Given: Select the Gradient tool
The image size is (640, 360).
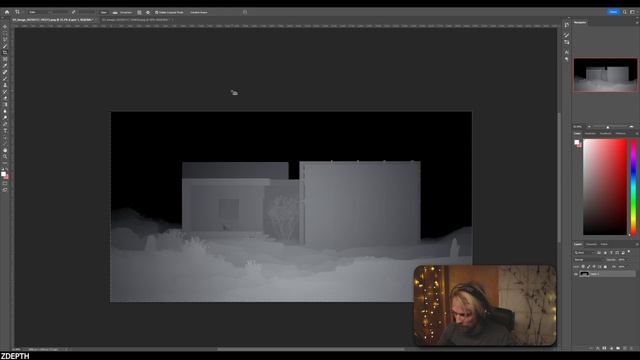Looking at the screenshot, I should pos(5,105).
